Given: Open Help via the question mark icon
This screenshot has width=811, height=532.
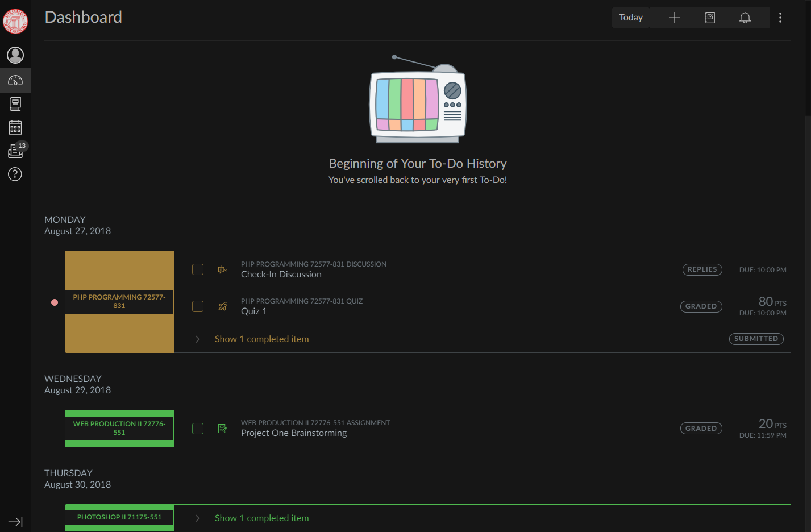Looking at the screenshot, I should point(15,174).
